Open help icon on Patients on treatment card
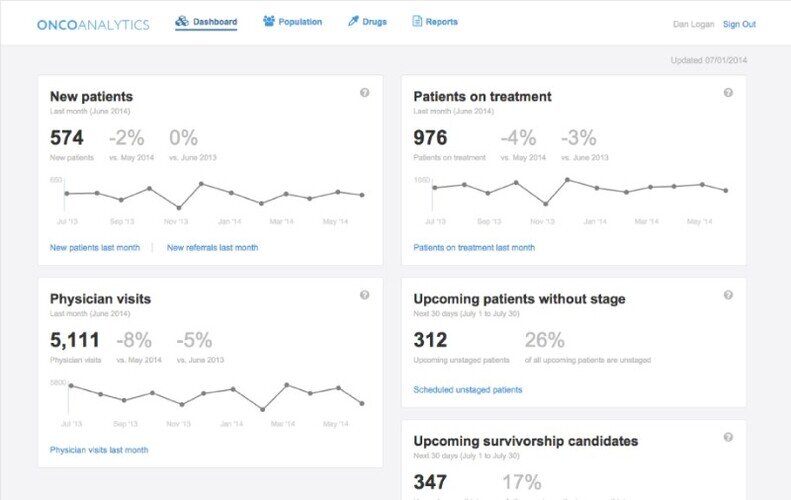 coord(728,93)
